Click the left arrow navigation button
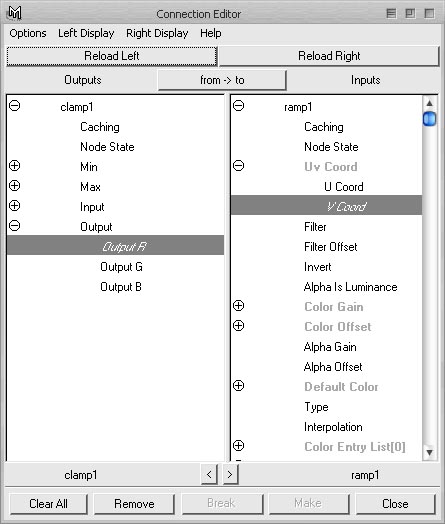This screenshot has width=445, height=524. (x=209, y=474)
